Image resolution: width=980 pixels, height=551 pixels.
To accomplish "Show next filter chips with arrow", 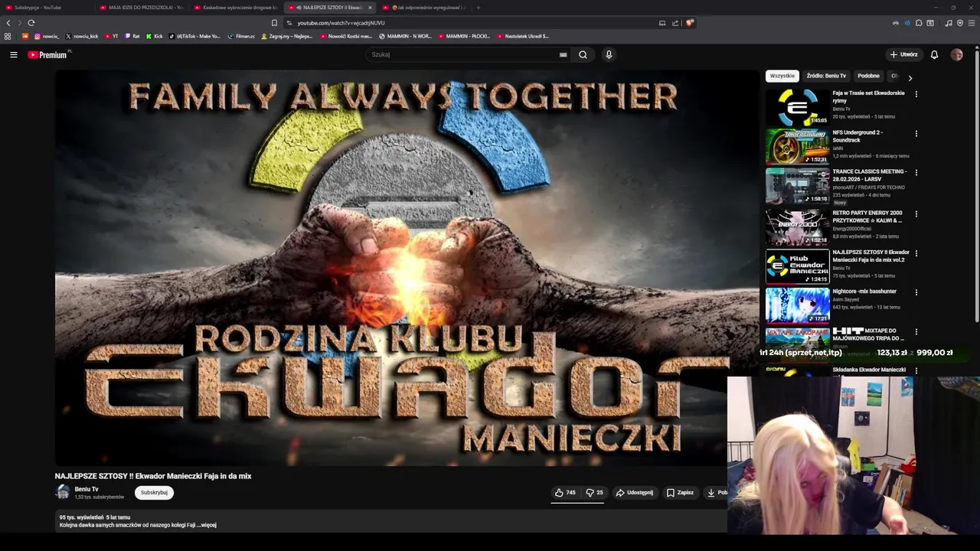I will pos(910,77).
